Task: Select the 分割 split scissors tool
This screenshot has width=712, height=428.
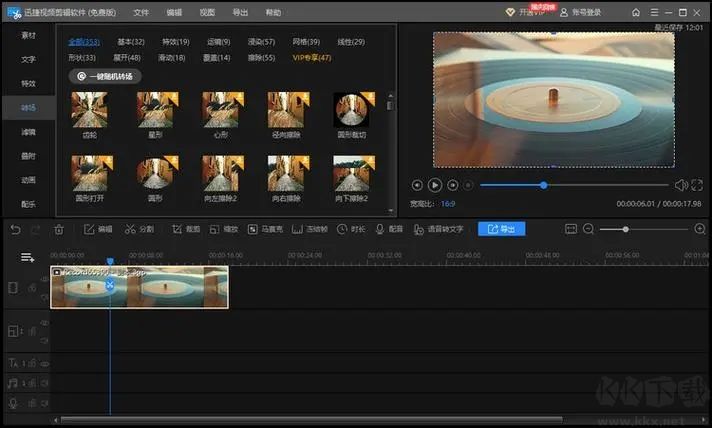Action: point(140,229)
